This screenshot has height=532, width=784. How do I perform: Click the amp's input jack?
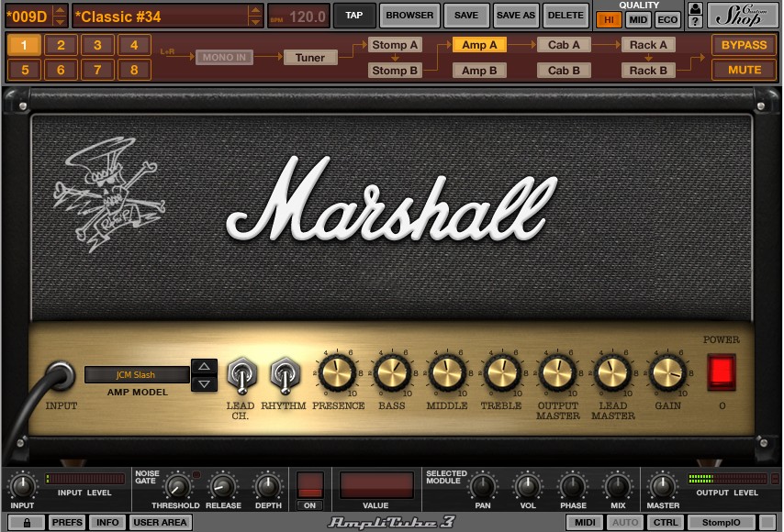tap(60, 376)
